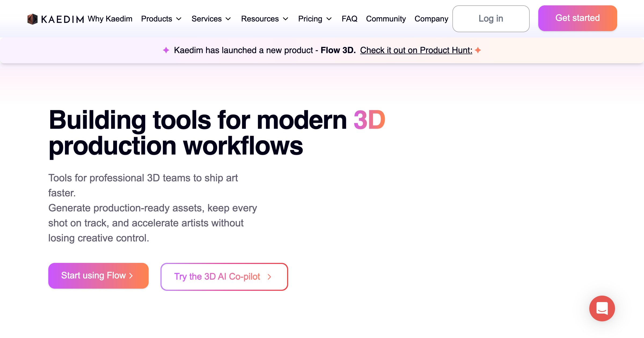Open the Why Kaedim page
The width and height of the screenshot is (644, 338).
click(110, 19)
